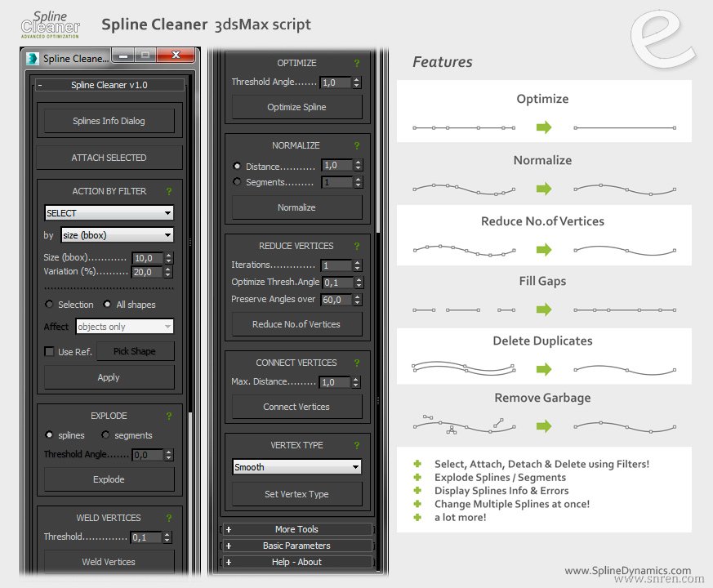Expand the Help - About rollout
The image size is (713, 588).
click(x=297, y=562)
